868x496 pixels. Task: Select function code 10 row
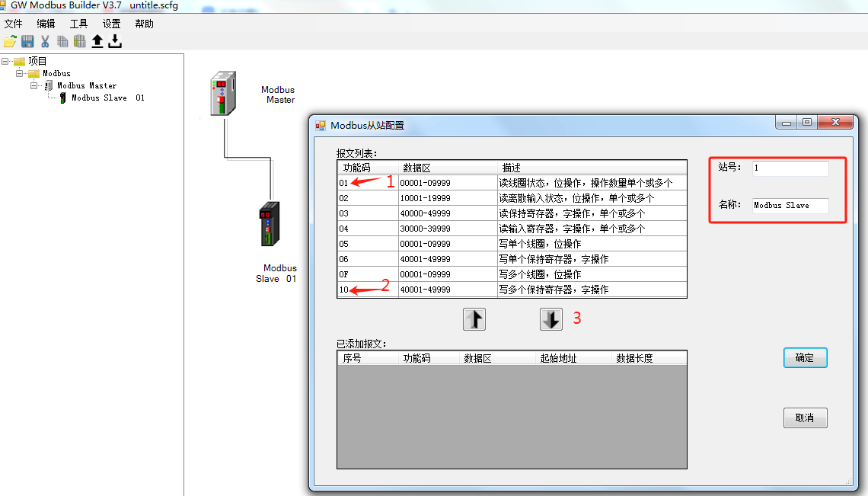point(512,290)
